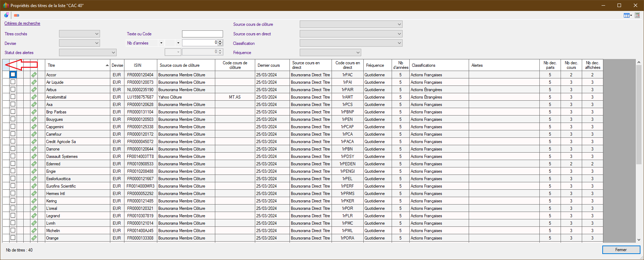Enable the checkbox for the Orange row
The height and width of the screenshot is (260, 644).
click(13, 238)
